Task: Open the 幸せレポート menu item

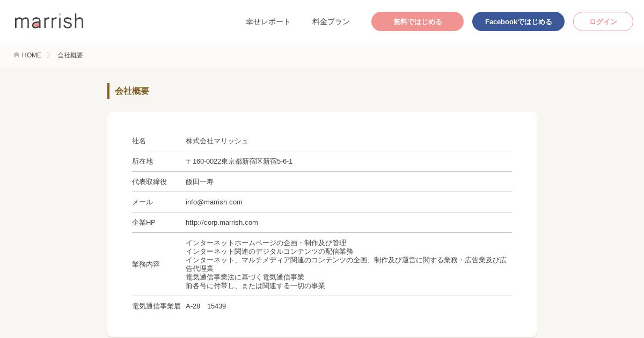Action: point(268,21)
